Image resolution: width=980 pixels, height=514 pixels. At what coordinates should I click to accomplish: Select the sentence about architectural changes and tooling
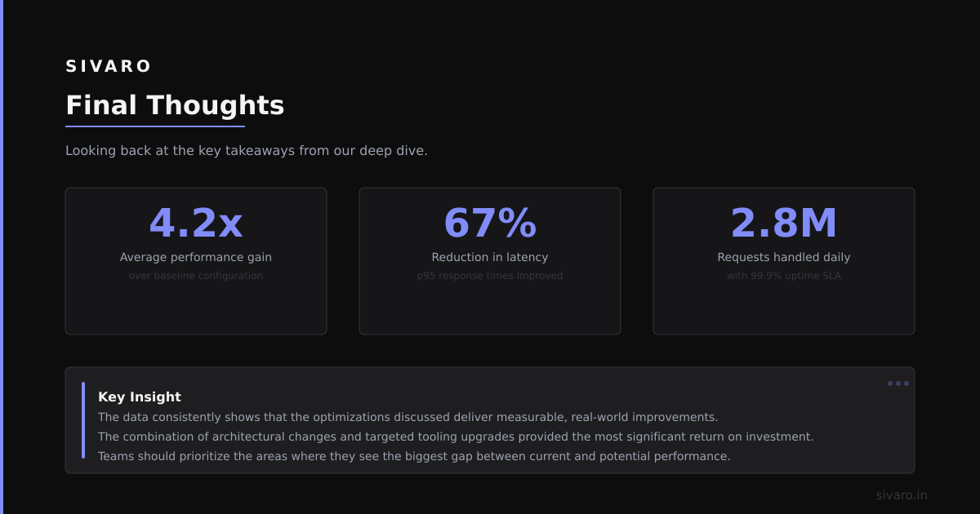[x=456, y=436]
